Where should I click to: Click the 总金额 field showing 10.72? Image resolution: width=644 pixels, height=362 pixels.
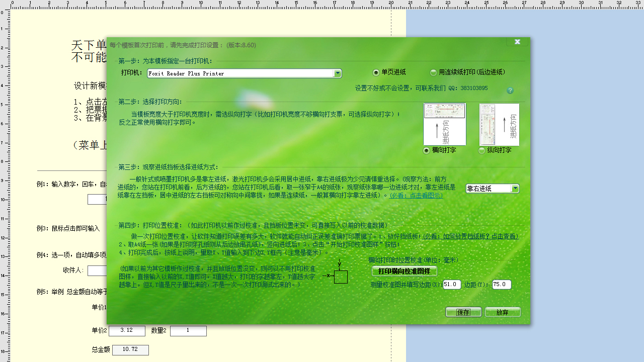130,350
